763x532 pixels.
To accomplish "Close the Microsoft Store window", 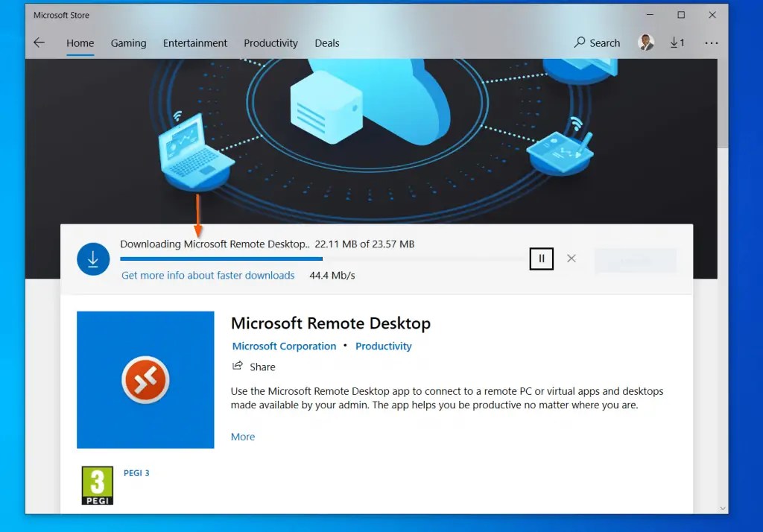I will (712, 15).
